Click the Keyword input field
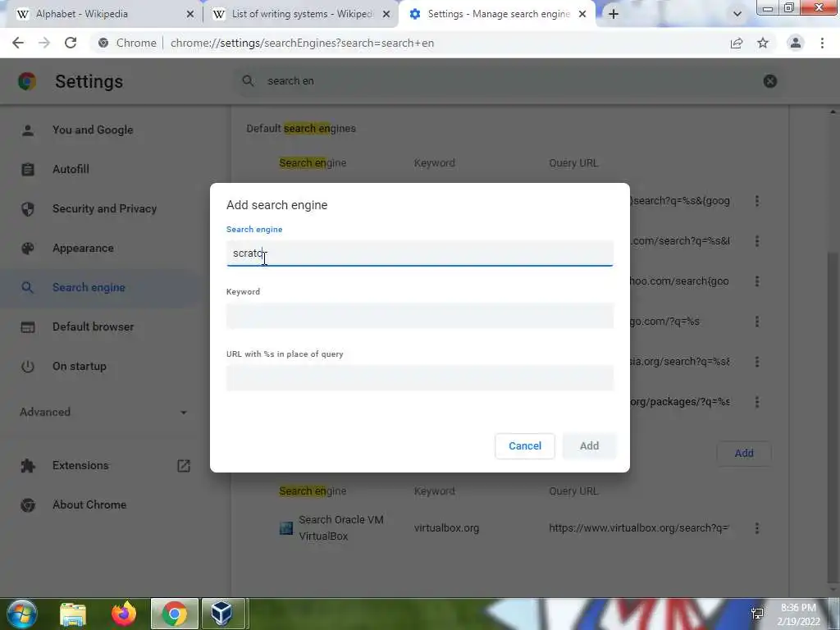Screen dimensions: 840x630 (x=419, y=316)
